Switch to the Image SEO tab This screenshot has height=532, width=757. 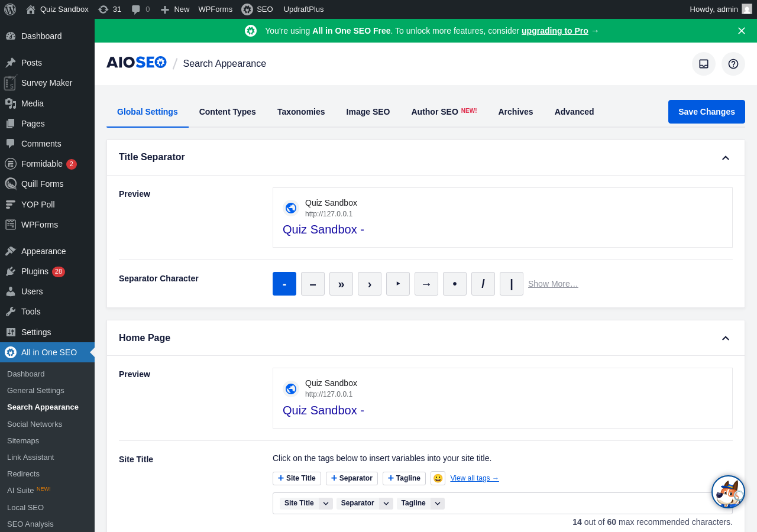coord(368,112)
